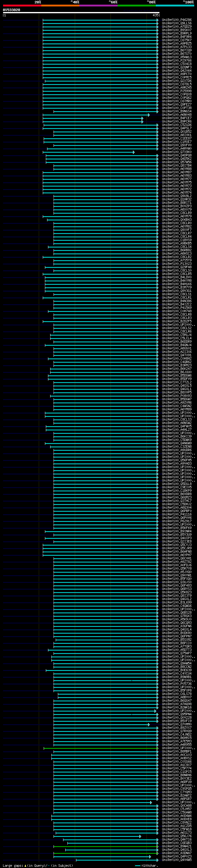This screenshot has height=868, width=197.
Task: Click the UniRef100_A9PBZ5 label
Action: tap(176, 43)
